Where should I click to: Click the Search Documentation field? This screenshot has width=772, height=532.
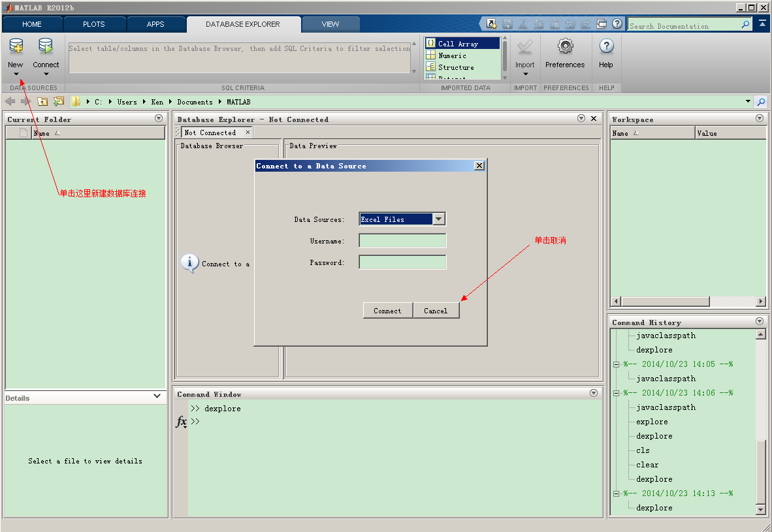click(x=684, y=25)
